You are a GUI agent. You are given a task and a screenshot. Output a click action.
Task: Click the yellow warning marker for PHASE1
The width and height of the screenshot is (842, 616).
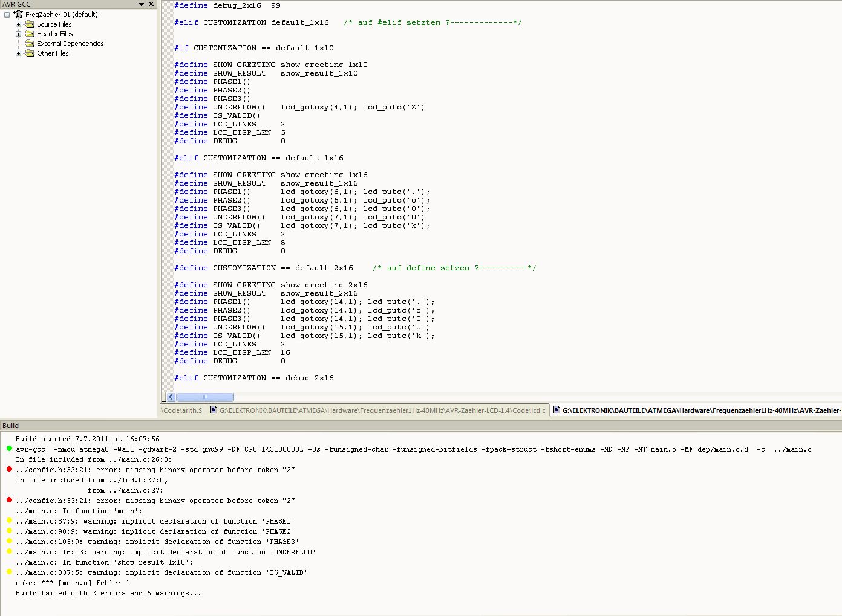(9, 520)
